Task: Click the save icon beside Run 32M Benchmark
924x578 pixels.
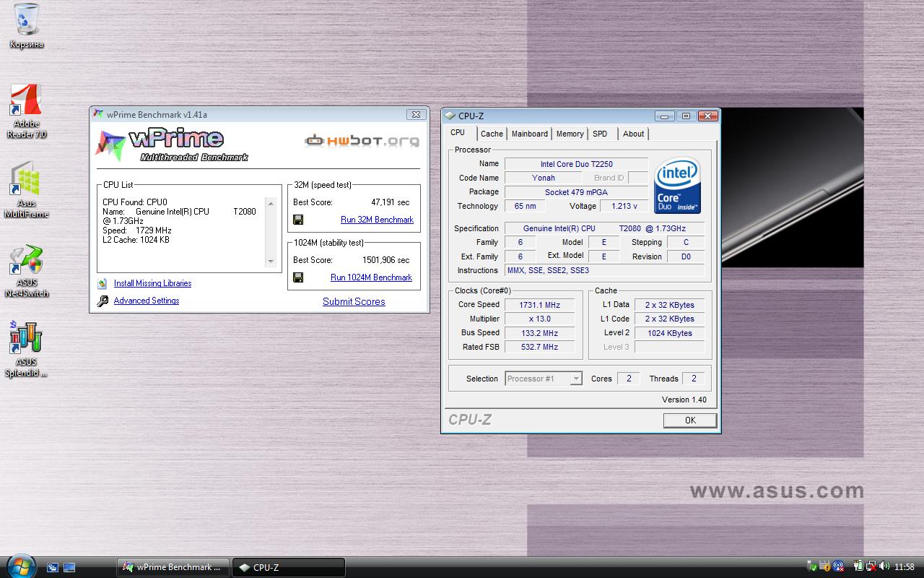Action: tap(298, 220)
